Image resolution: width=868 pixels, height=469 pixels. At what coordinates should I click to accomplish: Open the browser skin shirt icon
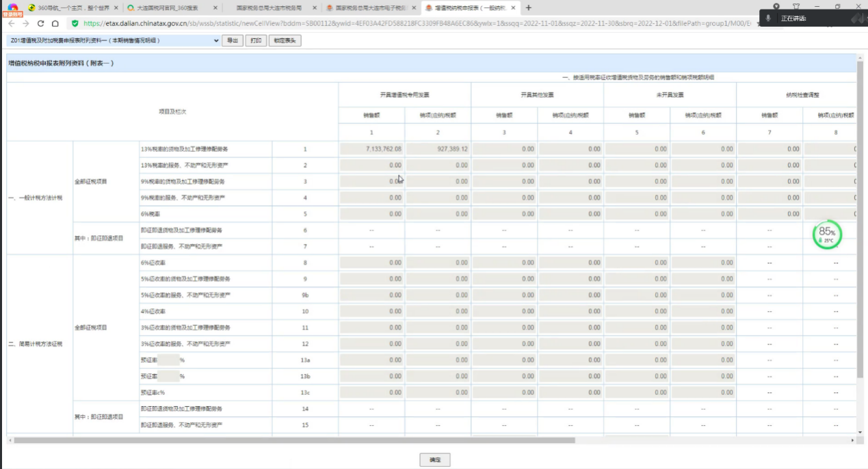795,7
